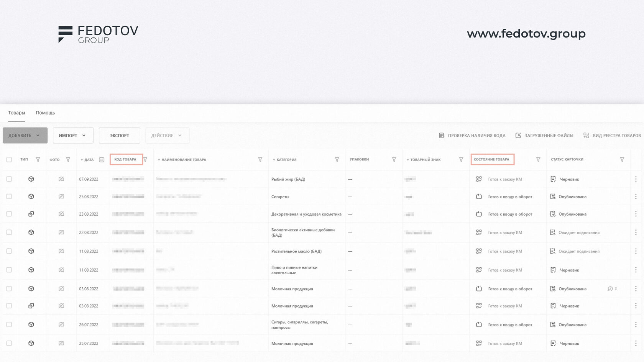The height and width of the screenshot is (362, 644).
Task: Click no-photo icon in 25.08.2022 row
Action: pyautogui.click(x=61, y=197)
